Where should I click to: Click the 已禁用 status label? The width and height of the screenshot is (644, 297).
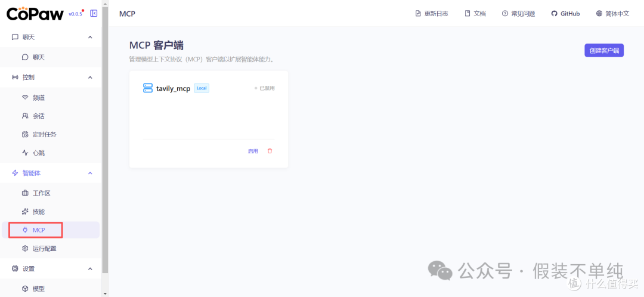[x=265, y=88]
